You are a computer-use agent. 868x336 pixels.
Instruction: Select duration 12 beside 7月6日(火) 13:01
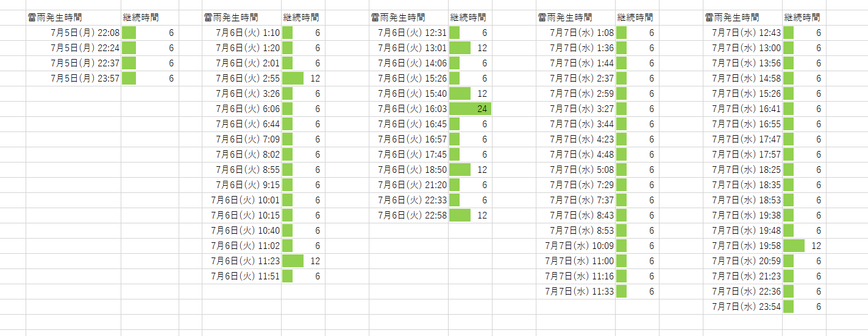tap(470, 48)
